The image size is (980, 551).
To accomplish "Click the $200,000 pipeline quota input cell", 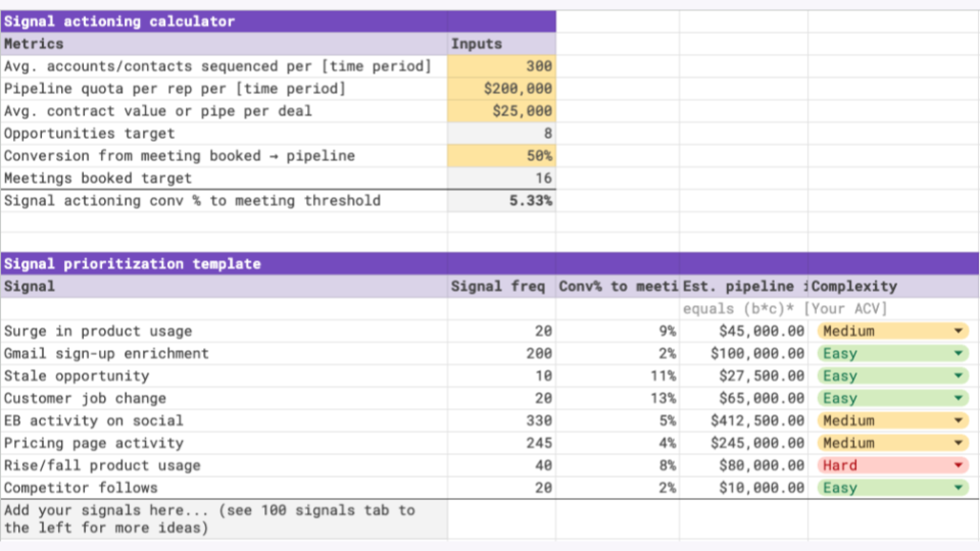I will pos(501,89).
